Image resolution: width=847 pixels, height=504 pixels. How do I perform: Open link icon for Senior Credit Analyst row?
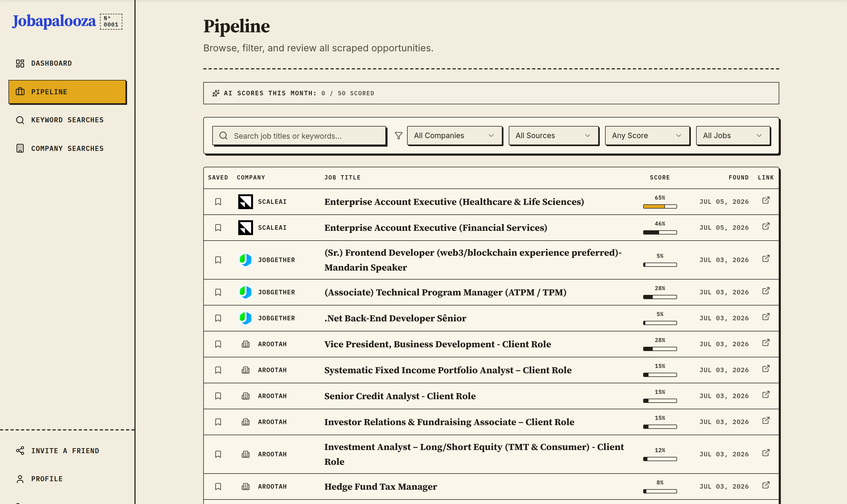tap(766, 395)
